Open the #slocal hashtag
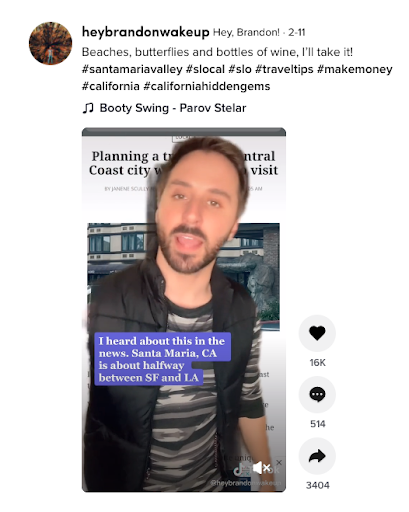The image size is (409, 512). point(205,69)
